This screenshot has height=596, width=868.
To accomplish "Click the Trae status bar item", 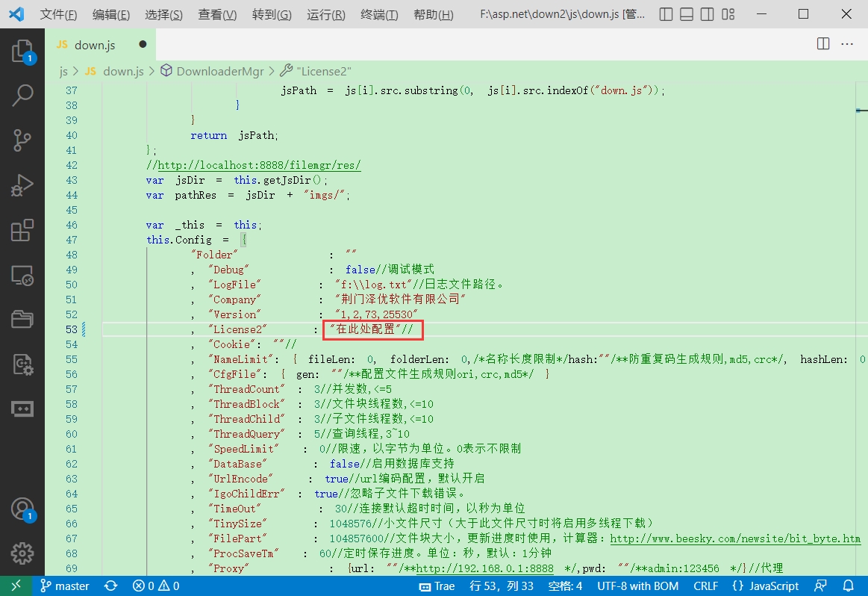I will (437, 586).
